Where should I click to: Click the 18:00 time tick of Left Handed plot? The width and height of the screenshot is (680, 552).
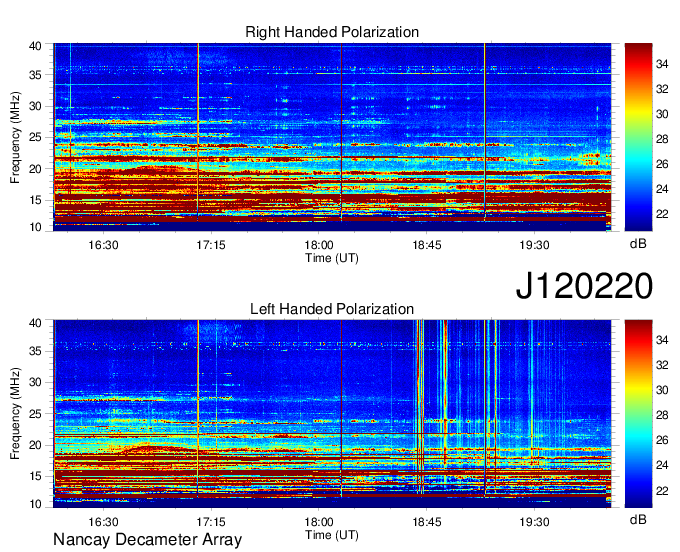(x=319, y=522)
